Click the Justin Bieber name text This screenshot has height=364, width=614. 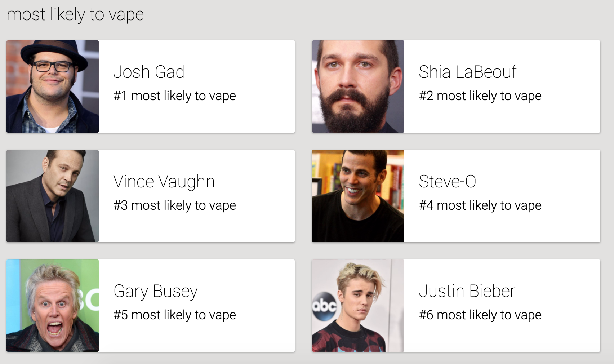point(467,291)
